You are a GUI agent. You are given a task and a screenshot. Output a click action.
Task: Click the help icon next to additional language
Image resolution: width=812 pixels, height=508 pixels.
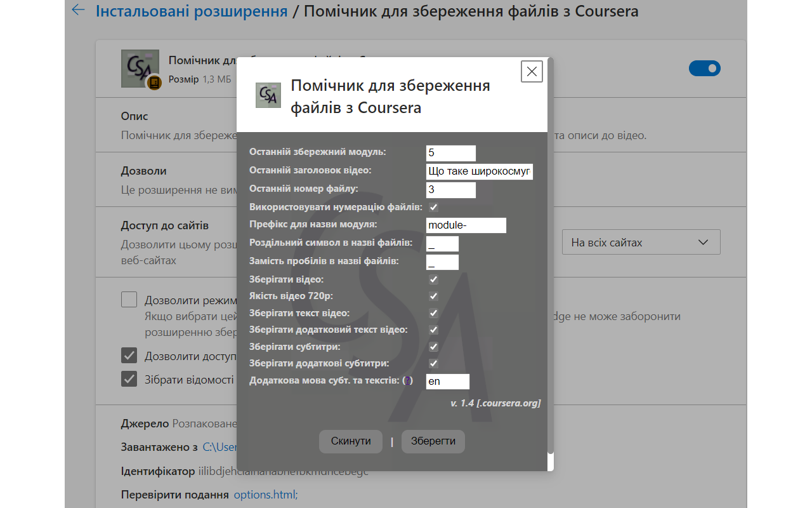tap(408, 381)
